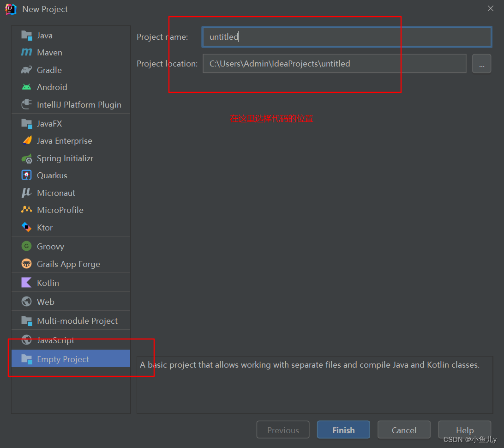Open the browse '...' location button

click(481, 64)
